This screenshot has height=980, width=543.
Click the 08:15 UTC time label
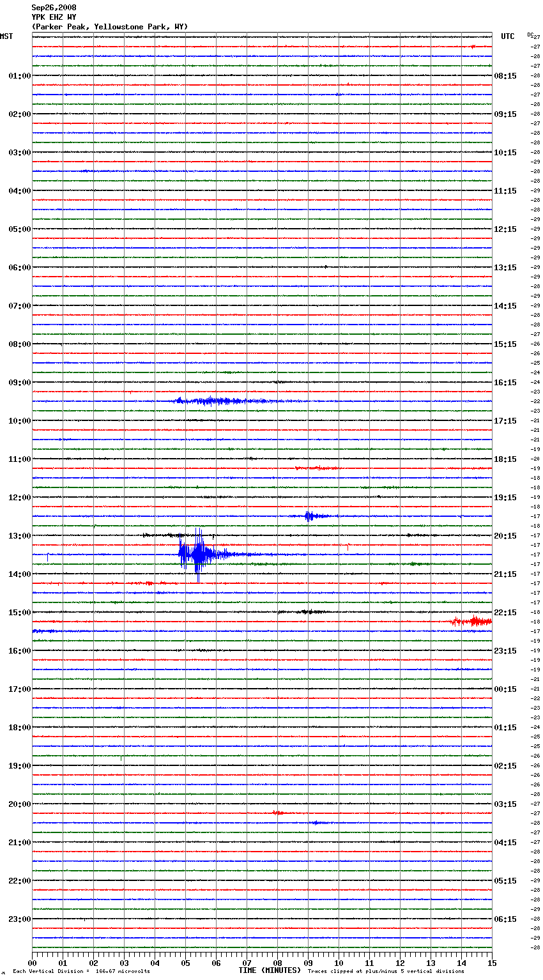(505, 76)
